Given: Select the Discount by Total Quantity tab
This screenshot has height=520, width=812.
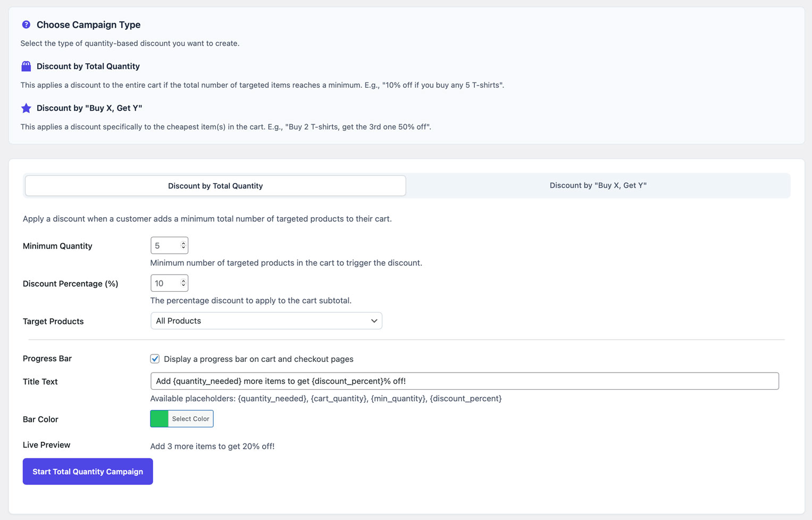Looking at the screenshot, I should [215, 186].
